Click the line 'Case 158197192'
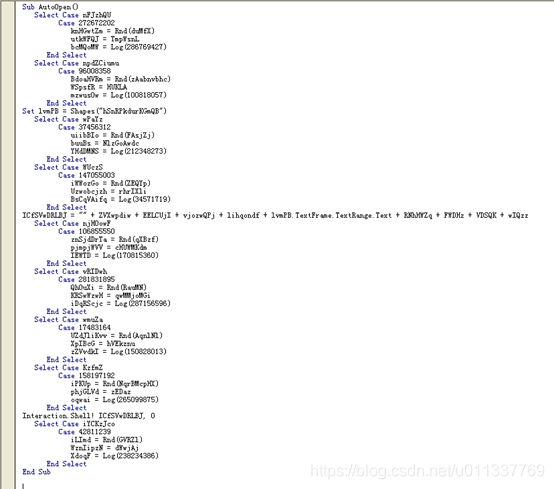 point(87,376)
